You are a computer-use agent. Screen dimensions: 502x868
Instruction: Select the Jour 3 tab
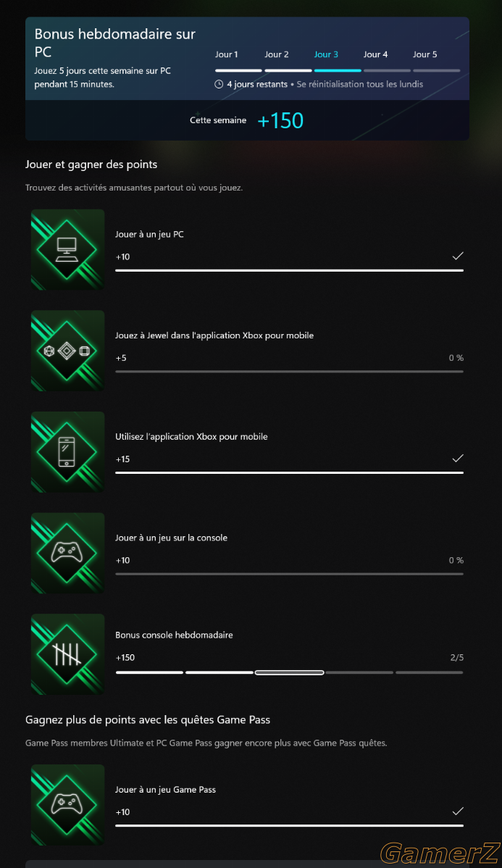(326, 54)
